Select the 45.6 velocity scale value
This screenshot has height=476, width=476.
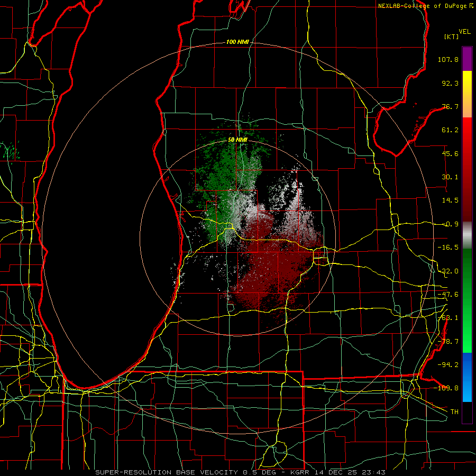tap(450, 153)
